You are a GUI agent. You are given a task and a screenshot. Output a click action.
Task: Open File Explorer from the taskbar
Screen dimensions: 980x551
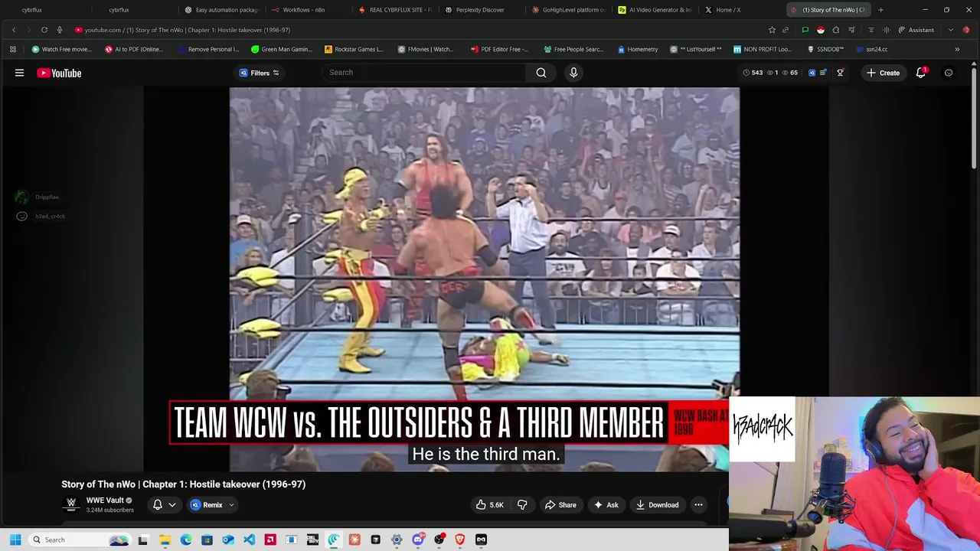click(165, 540)
